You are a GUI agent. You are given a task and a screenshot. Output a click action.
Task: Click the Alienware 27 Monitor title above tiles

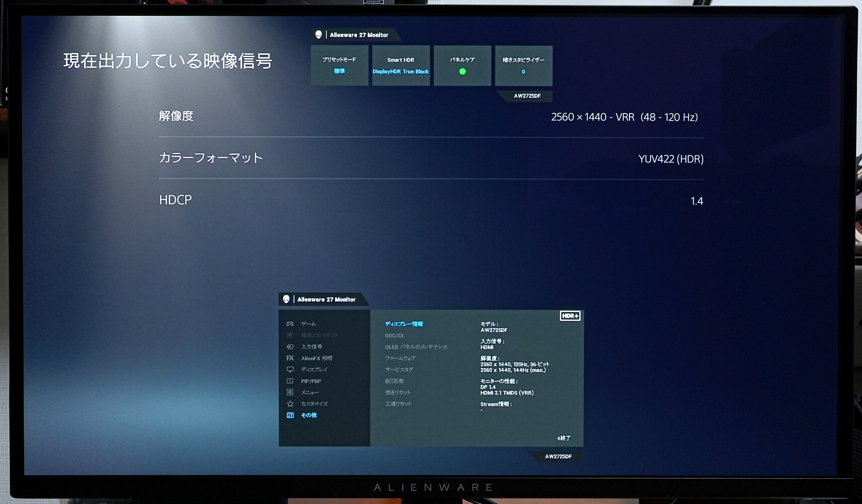(x=359, y=35)
